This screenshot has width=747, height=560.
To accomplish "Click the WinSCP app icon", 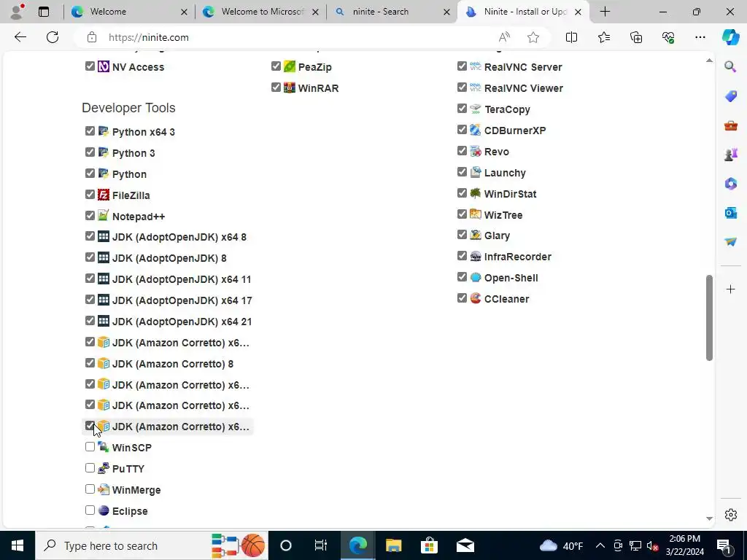I will tap(104, 447).
